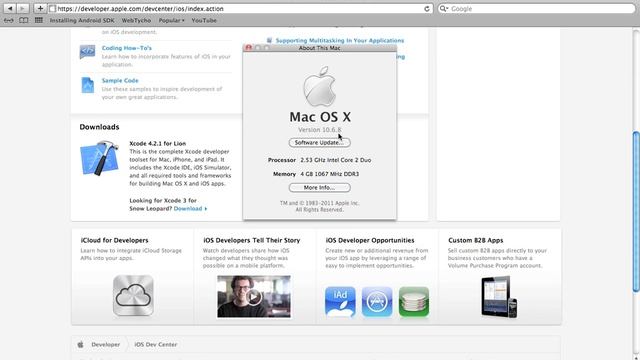This screenshot has width=640, height=360.
Task: Click the iAd icon
Action: [x=340, y=302]
